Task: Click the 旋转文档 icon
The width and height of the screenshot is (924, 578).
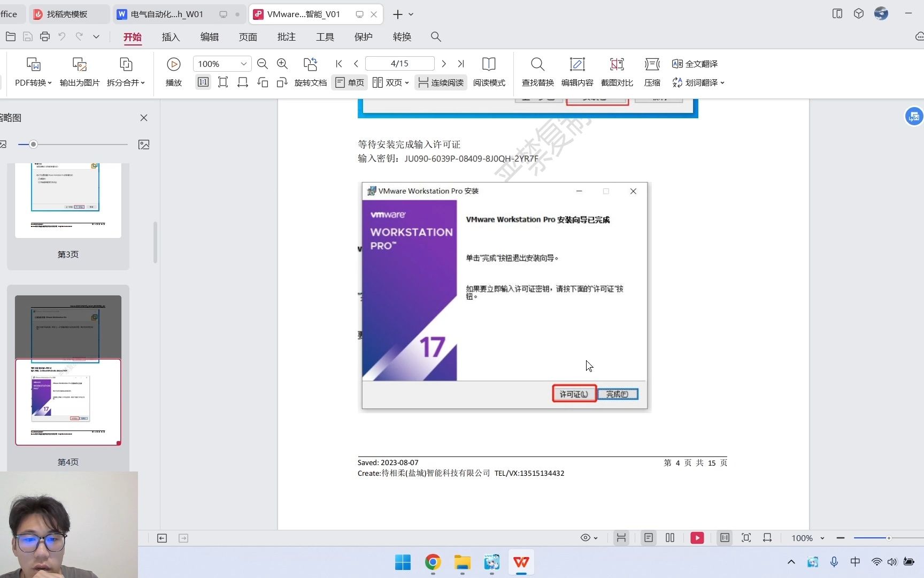Action: point(310,64)
